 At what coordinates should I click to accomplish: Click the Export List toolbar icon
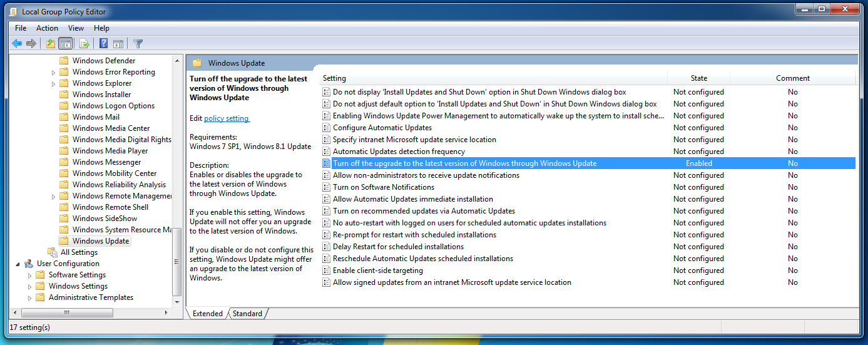click(x=84, y=44)
